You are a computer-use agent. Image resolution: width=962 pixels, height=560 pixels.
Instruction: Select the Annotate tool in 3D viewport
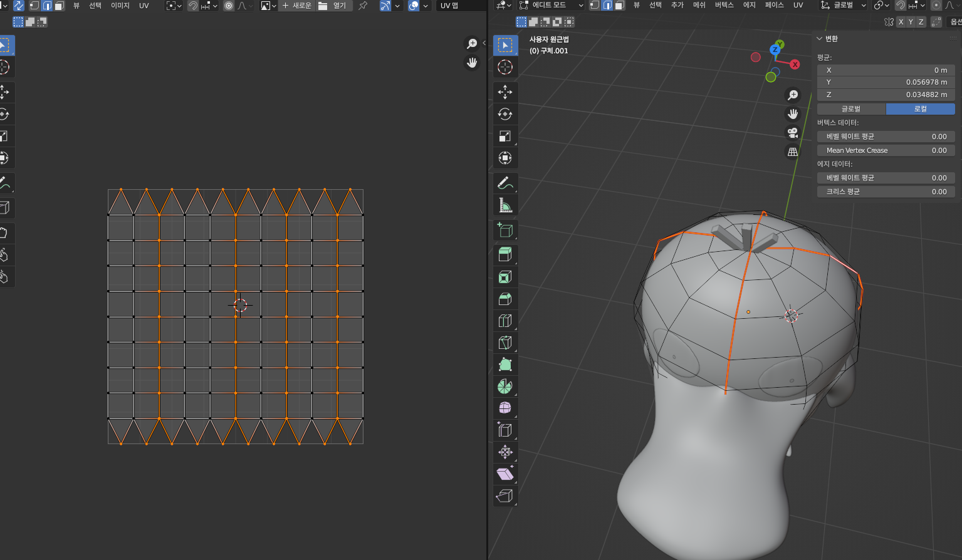pos(505,183)
